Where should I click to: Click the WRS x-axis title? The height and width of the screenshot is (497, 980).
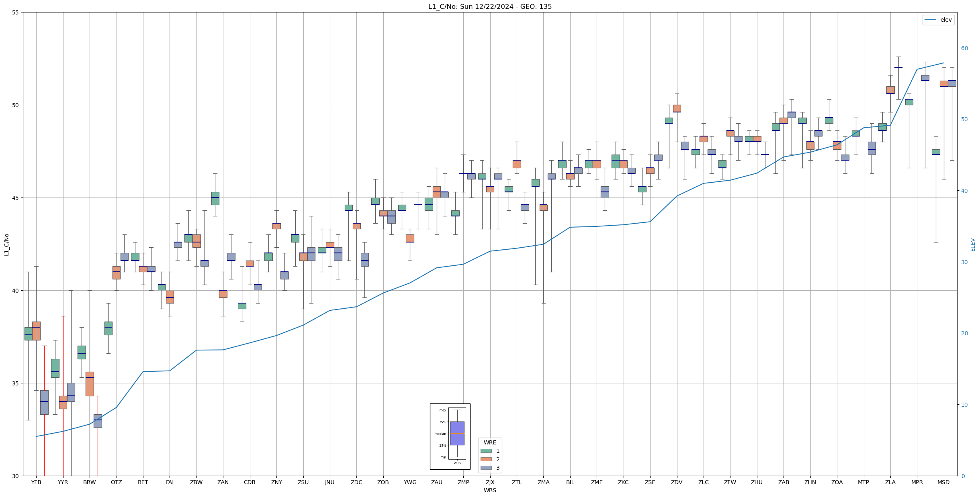tap(489, 490)
